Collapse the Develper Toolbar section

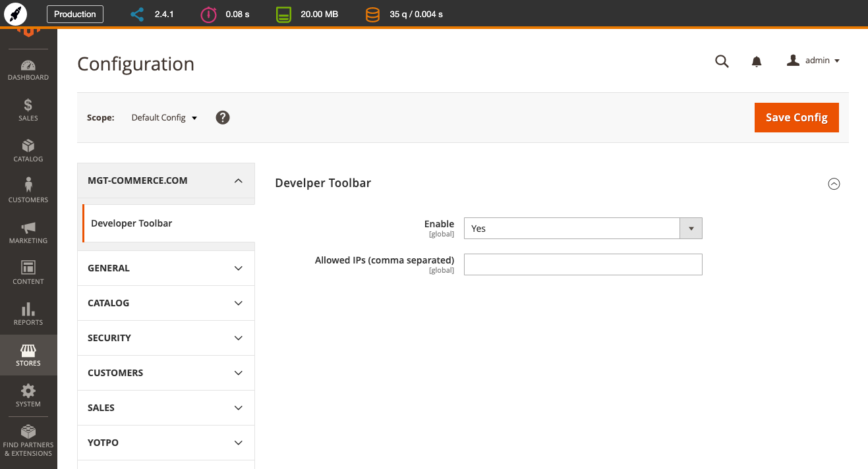834,184
